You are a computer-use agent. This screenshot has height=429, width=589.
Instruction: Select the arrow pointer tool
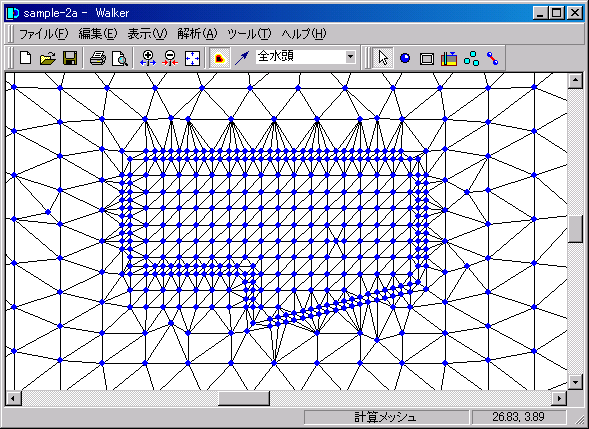point(383,58)
